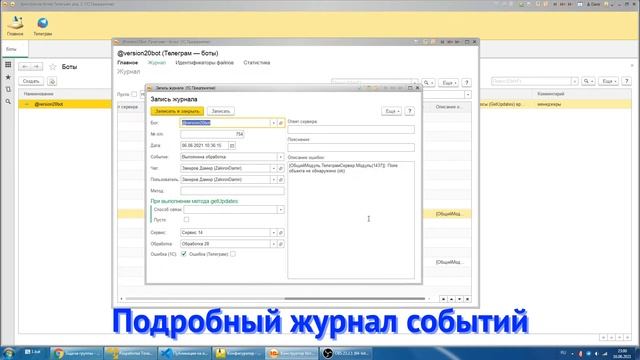Click the search field in the main Боты list

531,81
